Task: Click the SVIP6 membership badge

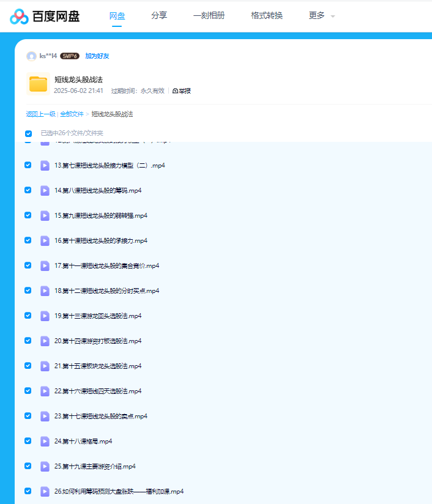Action: coord(70,56)
